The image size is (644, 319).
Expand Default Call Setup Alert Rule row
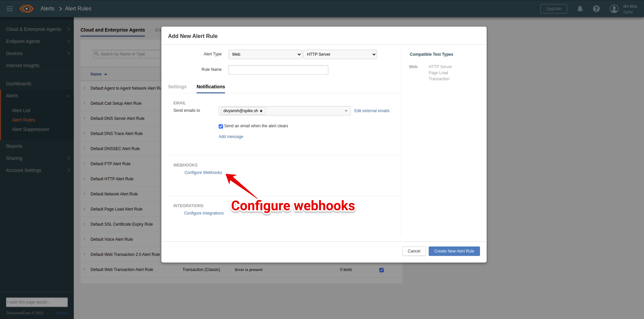coord(85,103)
